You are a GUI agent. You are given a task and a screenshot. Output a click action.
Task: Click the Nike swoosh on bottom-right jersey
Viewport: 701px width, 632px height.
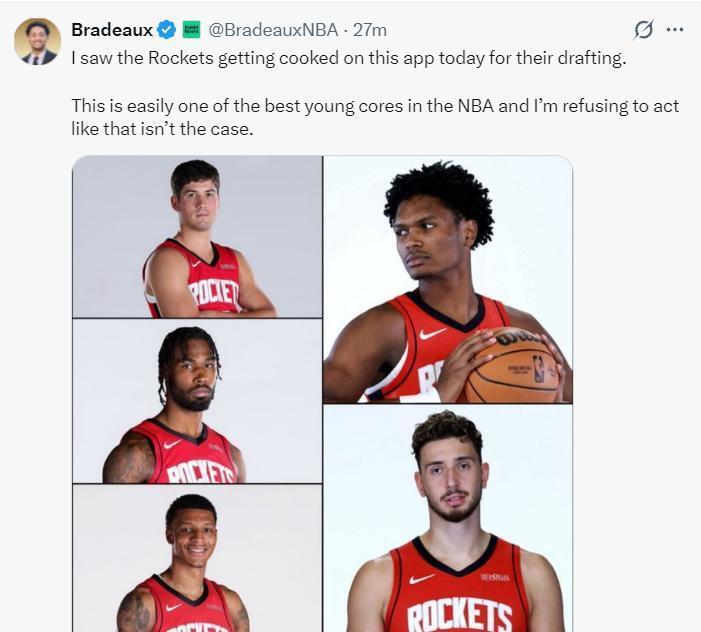coord(422,579)
